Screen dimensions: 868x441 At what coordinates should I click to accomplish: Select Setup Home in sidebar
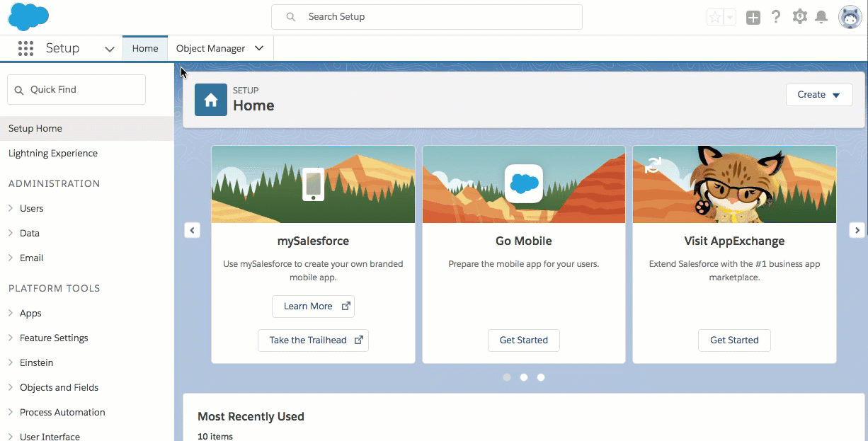pyautogui.click(x=86, y=128)
